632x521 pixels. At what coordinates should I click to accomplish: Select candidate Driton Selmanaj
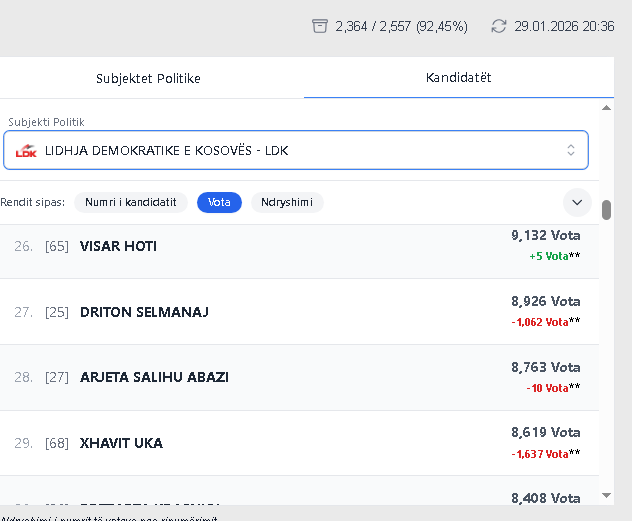pyautogui.click(x=144, y=312)
